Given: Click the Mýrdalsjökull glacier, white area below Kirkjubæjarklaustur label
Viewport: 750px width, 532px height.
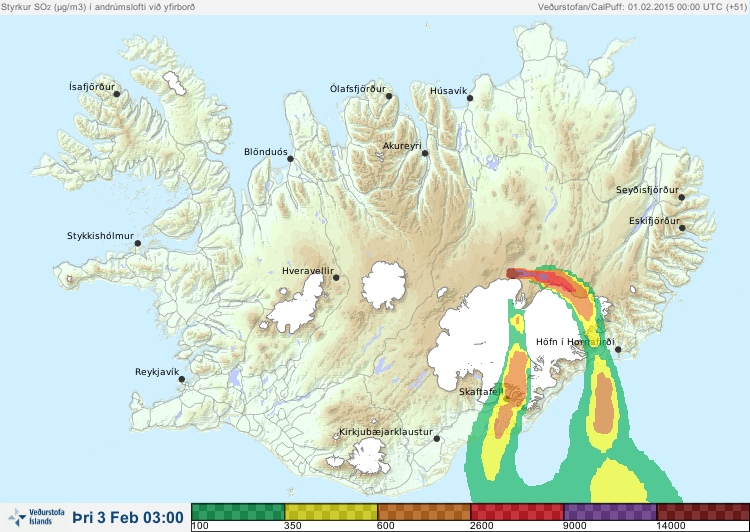Looking at the screenshot, I should pos(367,456).
